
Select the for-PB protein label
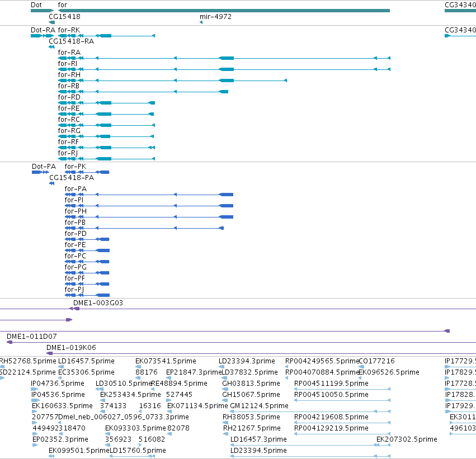(x=75, y=223)
